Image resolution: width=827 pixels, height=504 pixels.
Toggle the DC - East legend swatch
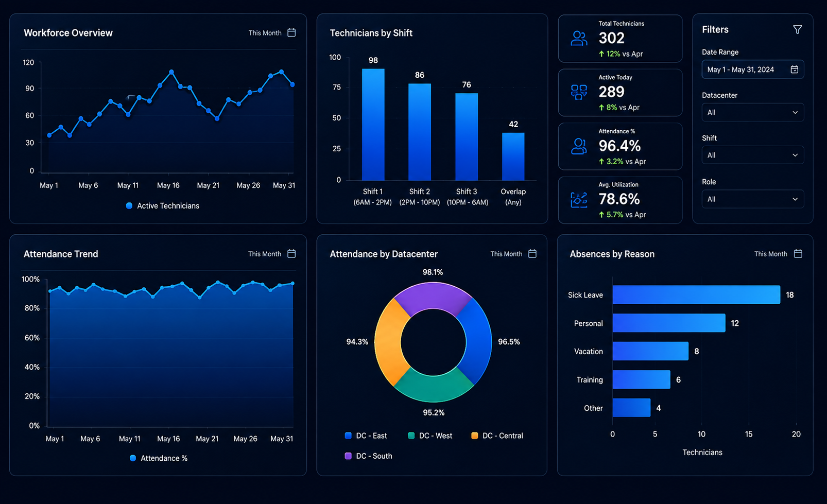click(348, 436)
